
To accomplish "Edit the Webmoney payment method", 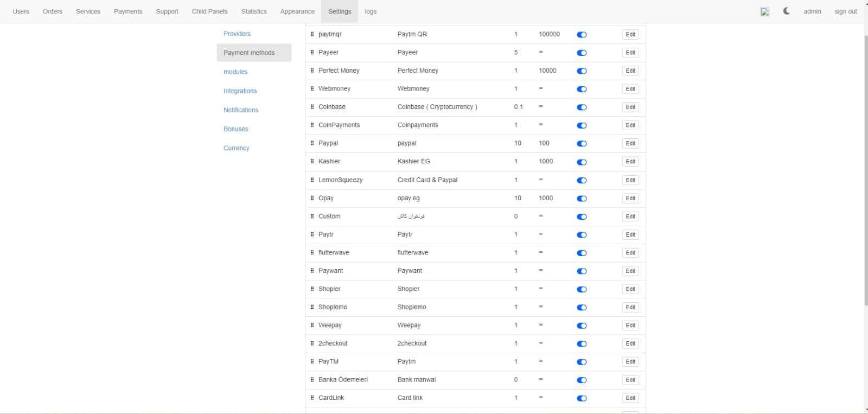I will pos(630,89).
